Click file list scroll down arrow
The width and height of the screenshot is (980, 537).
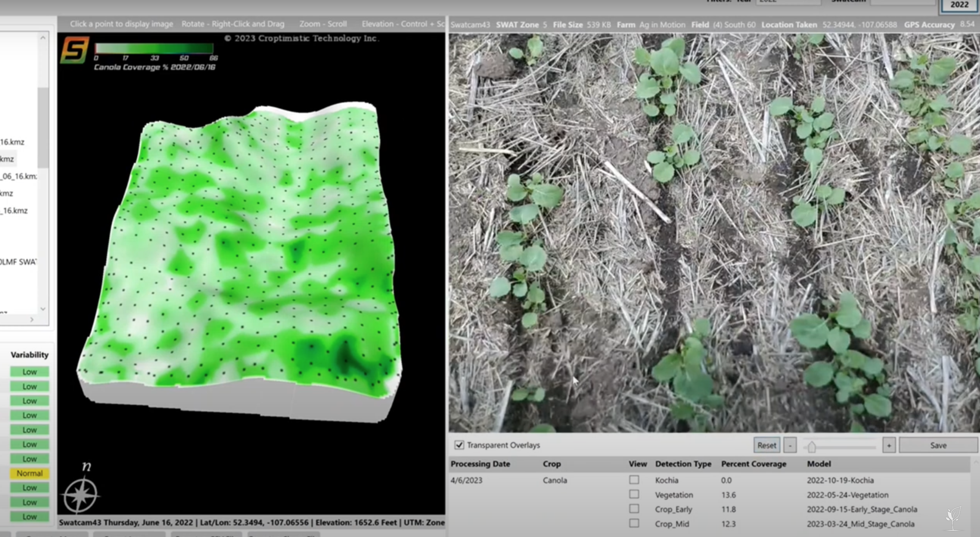(x=43, y=309)
